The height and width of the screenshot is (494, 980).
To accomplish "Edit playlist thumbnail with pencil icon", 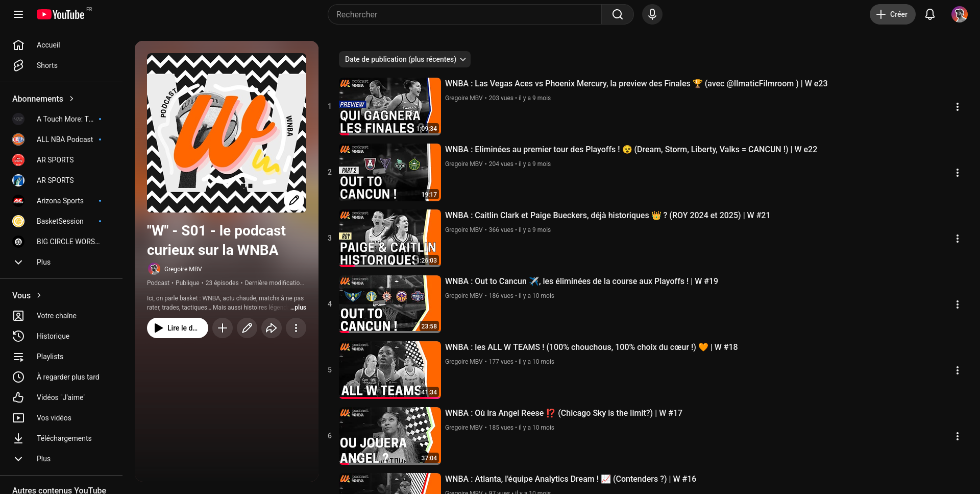I will point(294,200).
